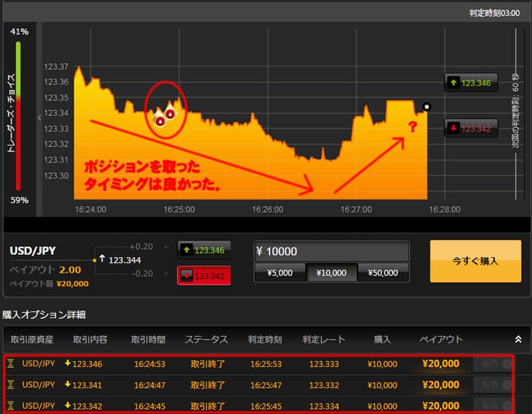Click the upper position marker in chart
Viewport: 532px width, 414px height.
[170, 113]
